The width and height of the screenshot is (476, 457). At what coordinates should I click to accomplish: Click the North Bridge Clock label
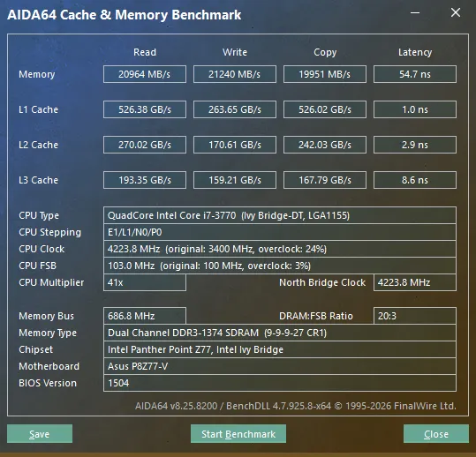click(x=322, y=282)
